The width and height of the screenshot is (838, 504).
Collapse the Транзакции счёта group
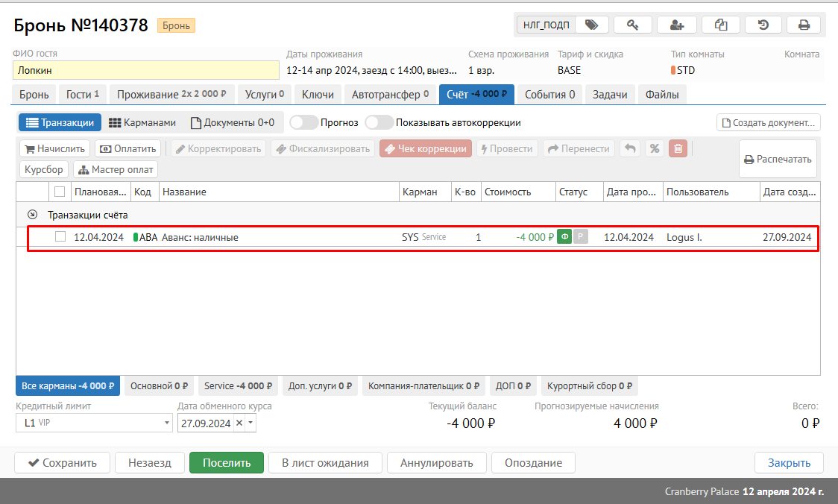tap(32, 215)
